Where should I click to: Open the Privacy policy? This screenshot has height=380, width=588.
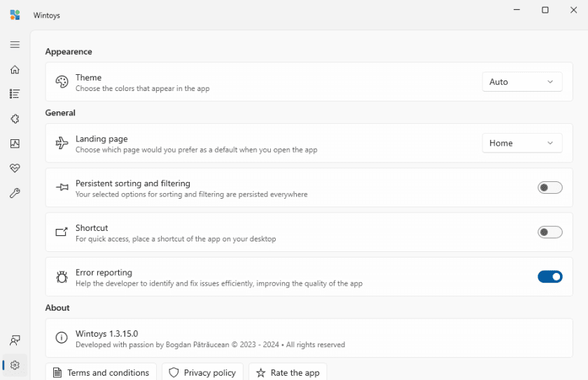(202, 372)
